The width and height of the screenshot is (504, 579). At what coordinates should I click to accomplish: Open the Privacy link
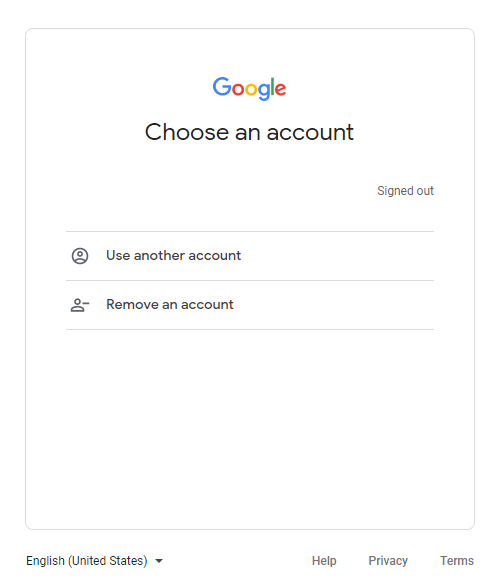click(x=388, y=561)
